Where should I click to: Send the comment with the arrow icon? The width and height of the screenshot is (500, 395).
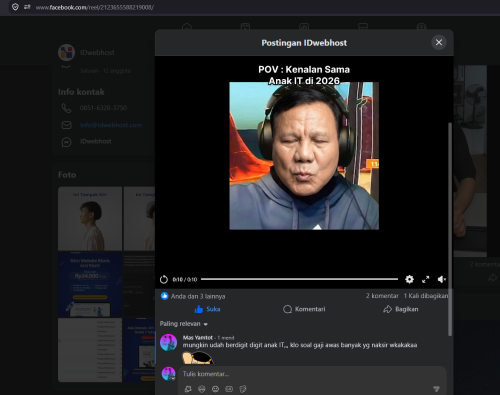point(436,388)
